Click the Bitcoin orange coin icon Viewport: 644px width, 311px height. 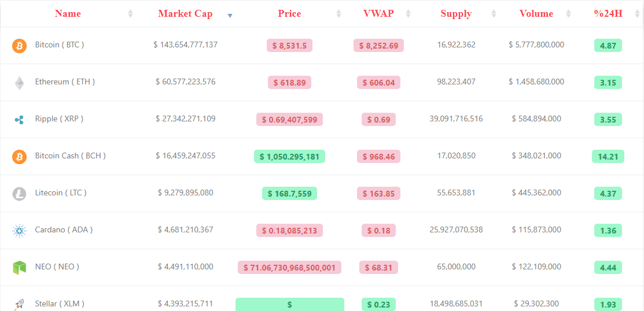click(19, 46)
